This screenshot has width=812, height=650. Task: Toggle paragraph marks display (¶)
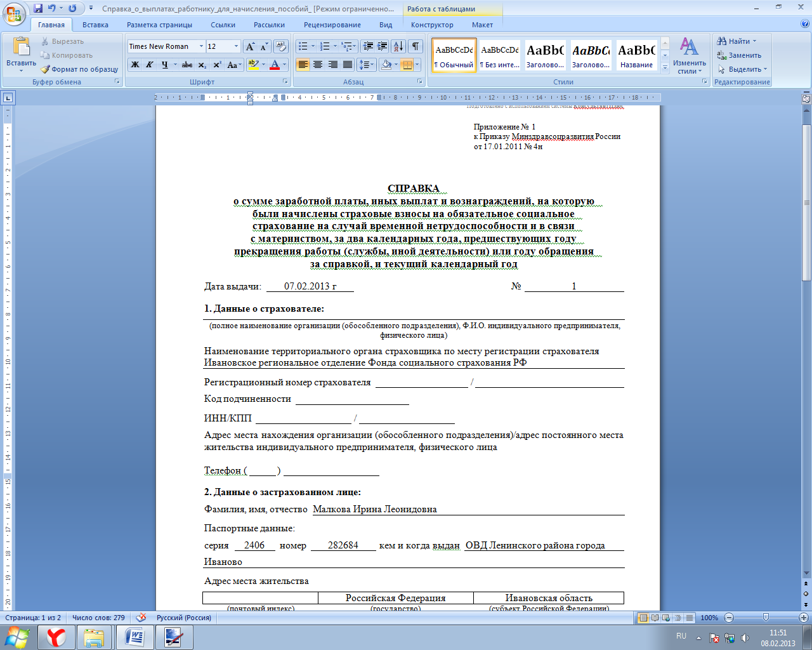416,46
